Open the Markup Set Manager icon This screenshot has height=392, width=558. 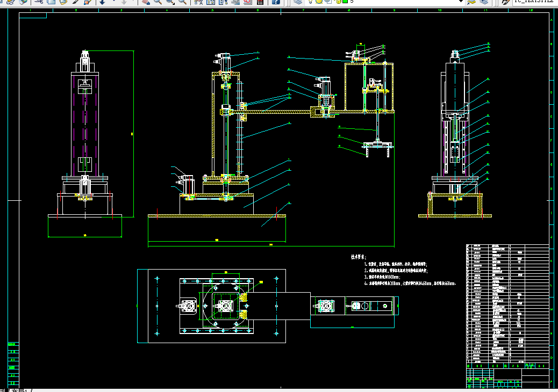247,2
